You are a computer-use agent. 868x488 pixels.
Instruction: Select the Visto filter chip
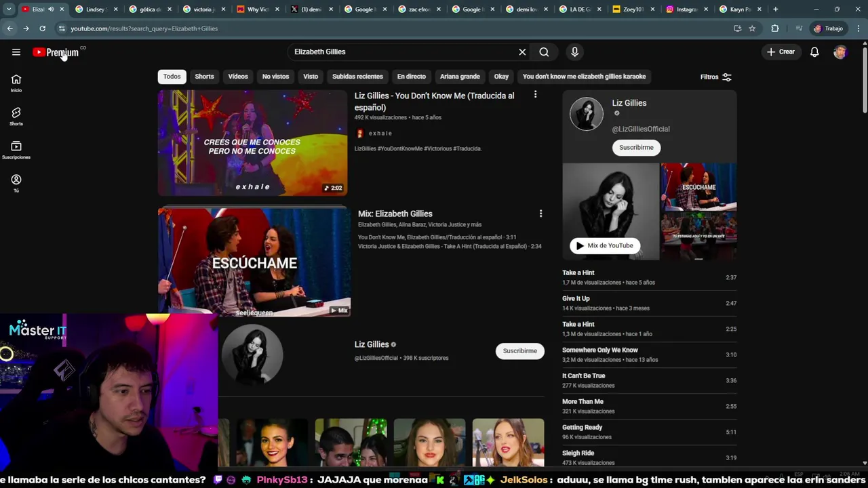(311, 77)
